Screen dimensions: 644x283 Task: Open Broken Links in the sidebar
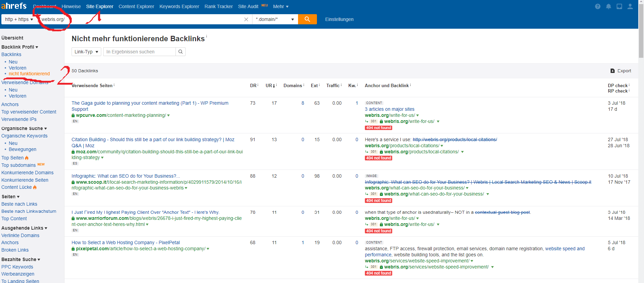(15, 250)
